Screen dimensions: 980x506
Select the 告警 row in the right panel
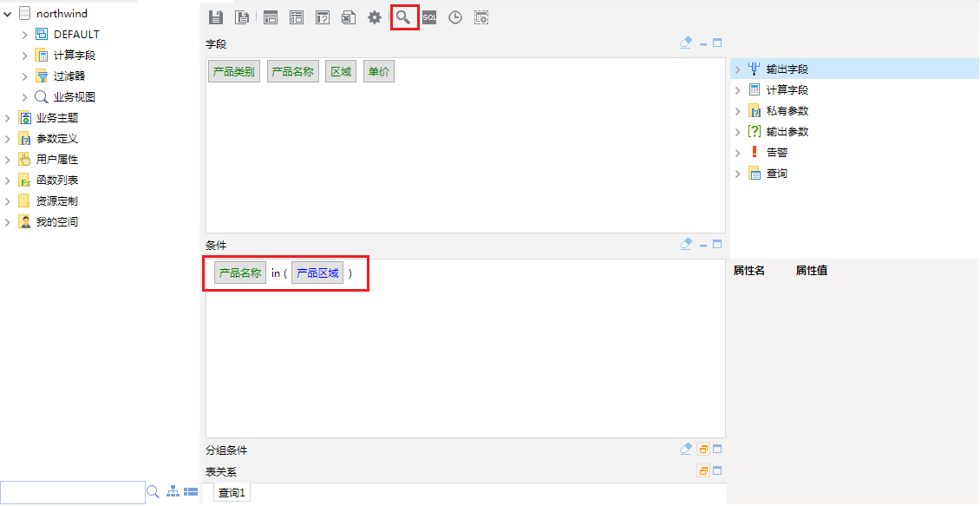855,153
